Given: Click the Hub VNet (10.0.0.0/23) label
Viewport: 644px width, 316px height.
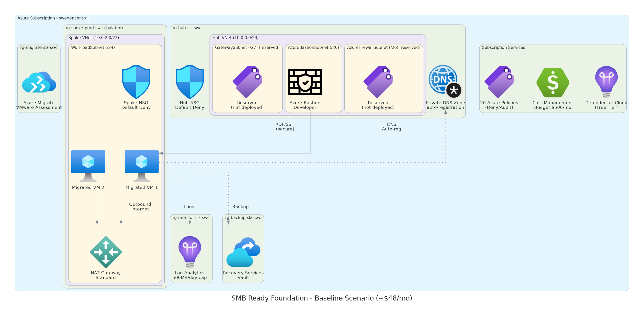Looking at the screenshot, I should click(235, 37).
